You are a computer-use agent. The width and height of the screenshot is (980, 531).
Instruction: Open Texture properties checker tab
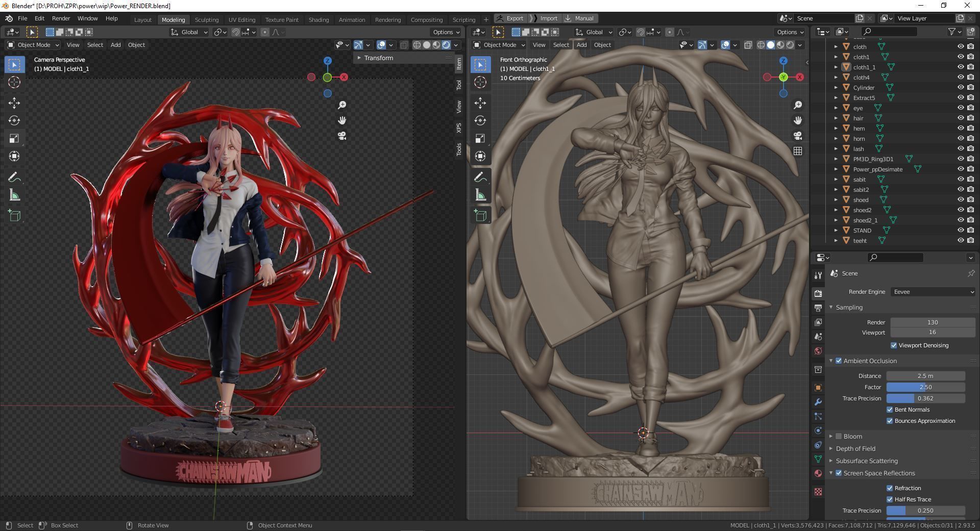pyautogui.click(x=818, y=492)
